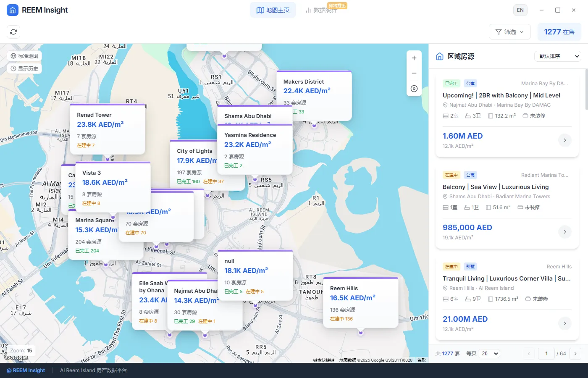The width and height of the screenshot is (588, 378).
Task: Go to previous listings page
Action: (529, 354)
